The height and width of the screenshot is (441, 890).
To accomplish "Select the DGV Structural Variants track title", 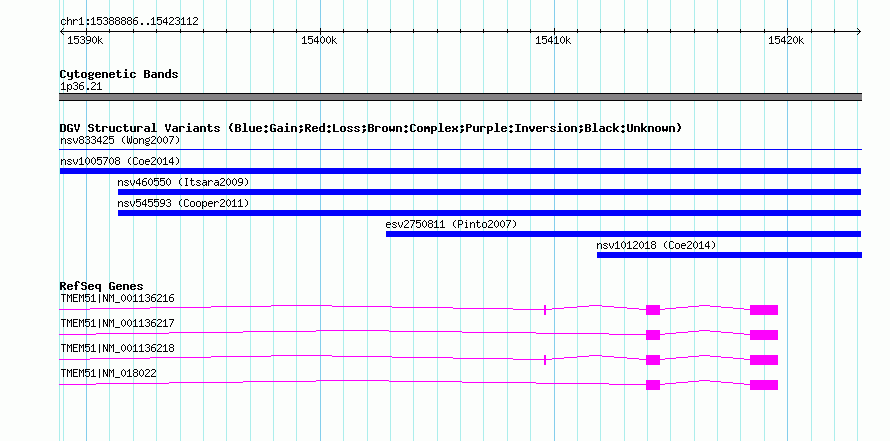I will point(371,128).
